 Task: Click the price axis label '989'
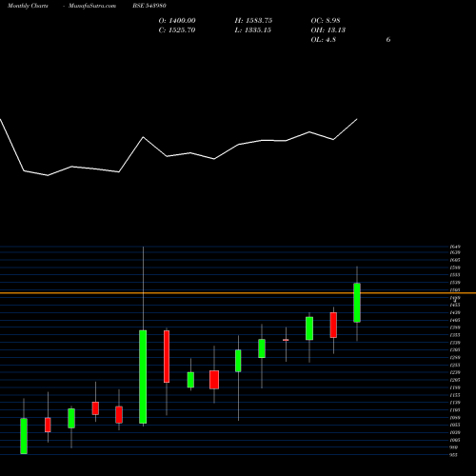[x=454, y=447]
